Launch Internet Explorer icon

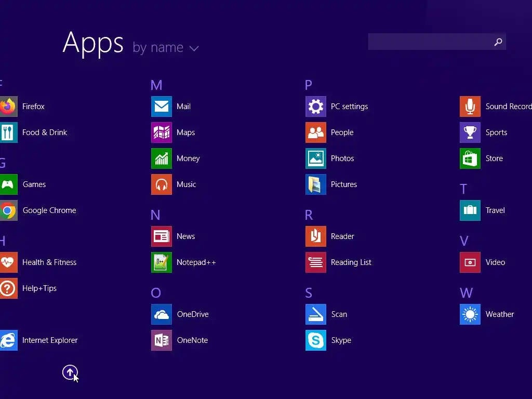tap(8, 340)
